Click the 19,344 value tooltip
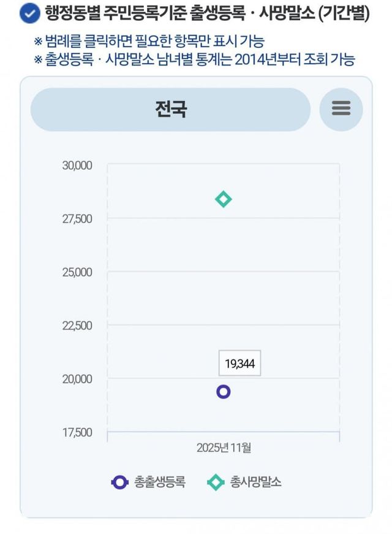The image size is (392, 534). click(x=239, y=364)
